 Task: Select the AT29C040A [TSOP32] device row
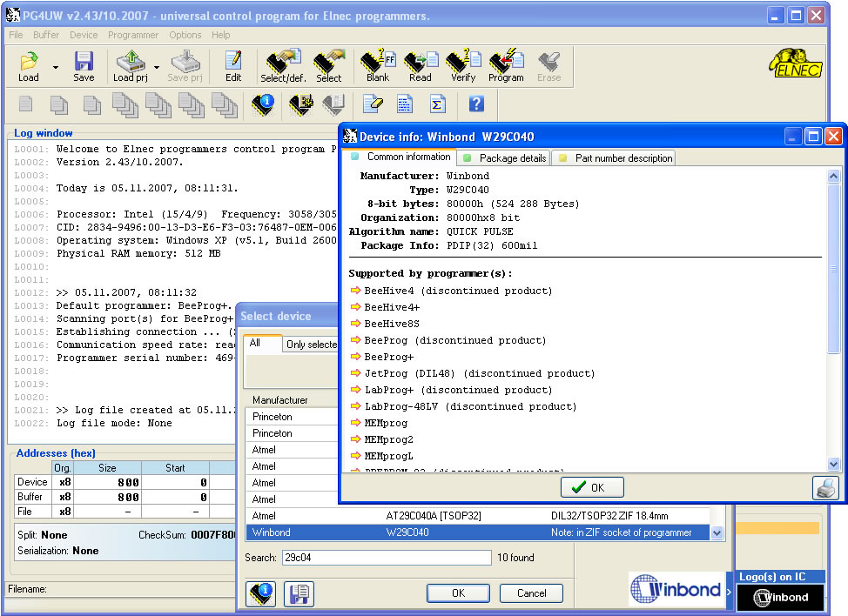point(477,516)
